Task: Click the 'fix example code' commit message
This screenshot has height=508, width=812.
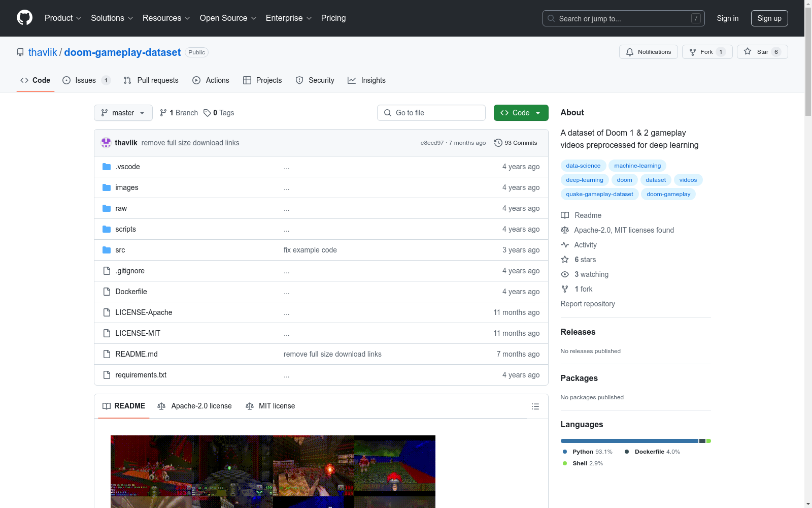Action: (310, 250)
